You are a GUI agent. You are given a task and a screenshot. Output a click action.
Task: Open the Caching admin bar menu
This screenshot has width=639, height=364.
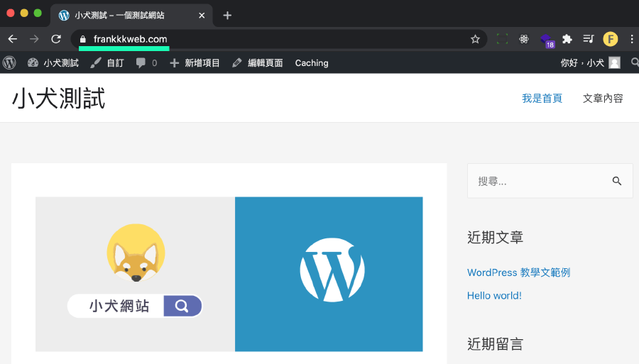tap(312, 62)
